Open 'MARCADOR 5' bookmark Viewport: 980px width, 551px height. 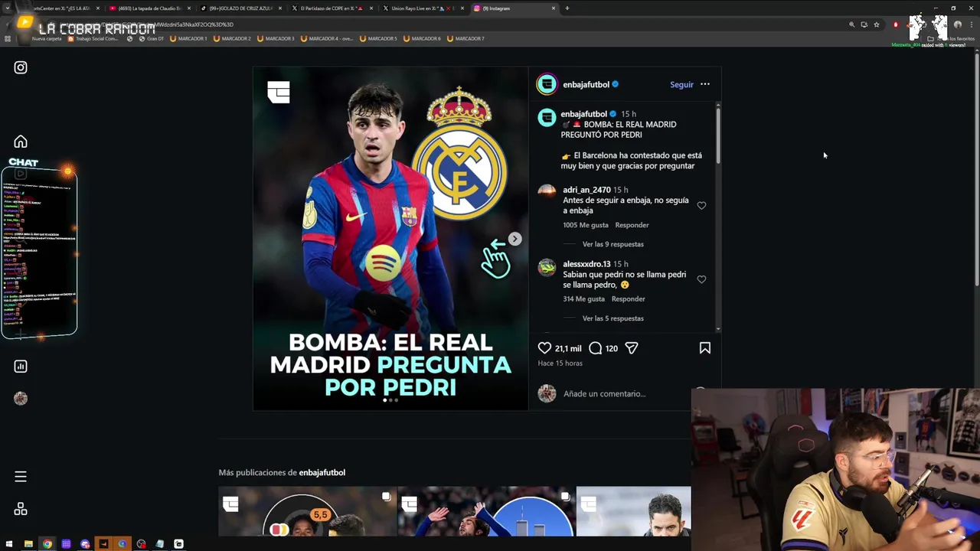(x=378, y=38)
